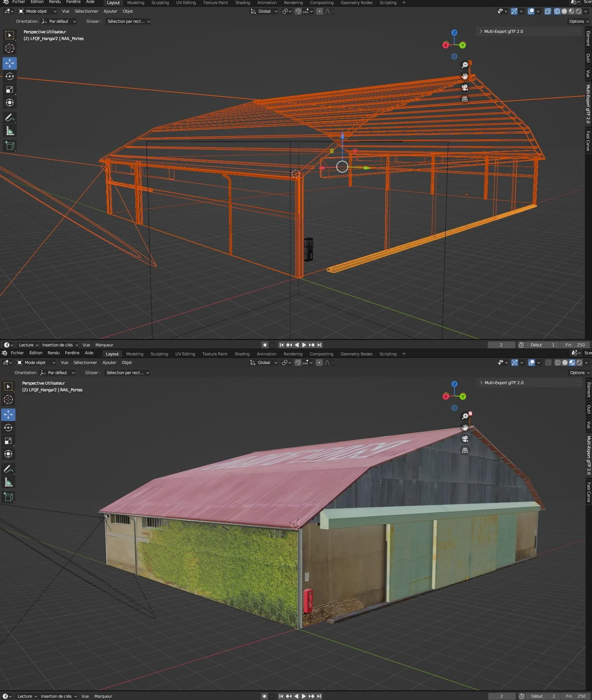Viewport: 592px width, 700px height.
Task: Click Marqueur in top timeline header
Action: click(104, 345)
